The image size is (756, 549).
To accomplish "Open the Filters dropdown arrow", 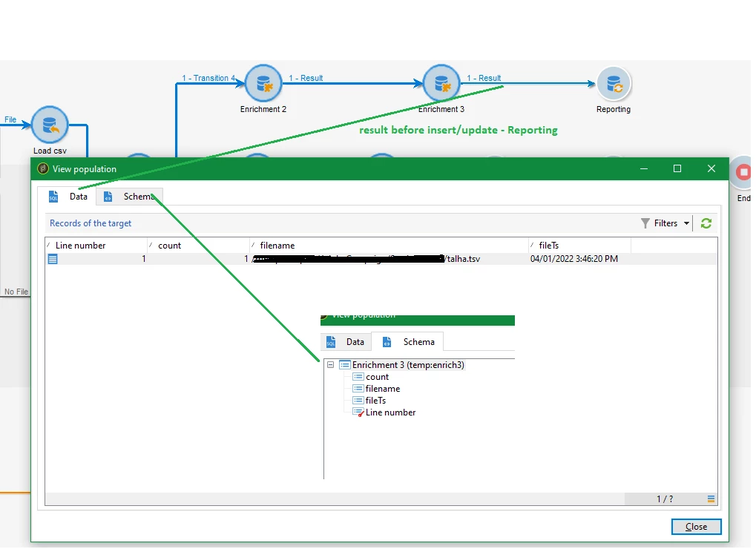I will click(686, 223).
